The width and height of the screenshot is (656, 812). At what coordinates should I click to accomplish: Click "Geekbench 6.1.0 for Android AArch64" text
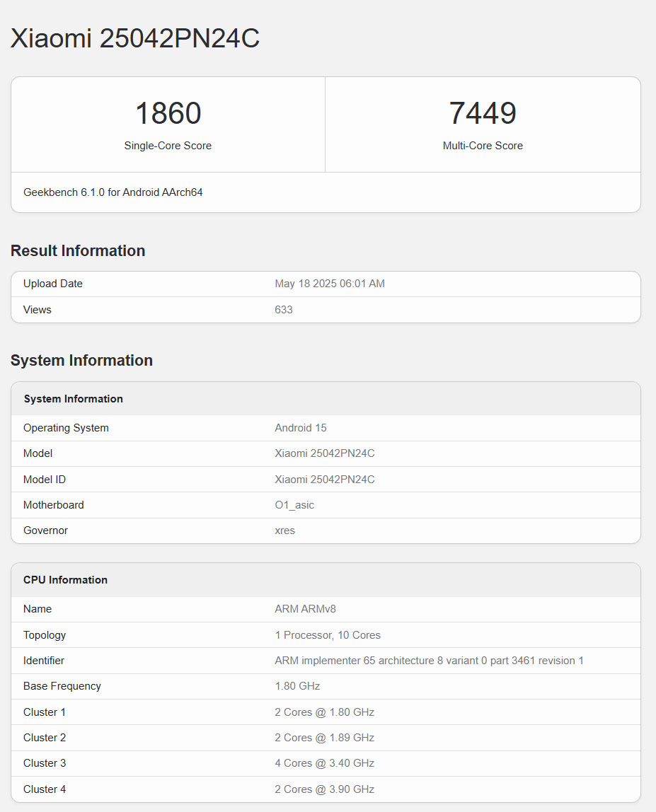[x=113, y=192]
